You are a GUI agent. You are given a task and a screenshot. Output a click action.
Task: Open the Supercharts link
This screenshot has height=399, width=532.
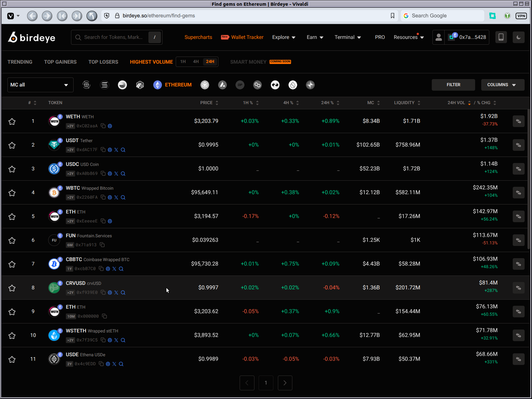pos(198,37)
